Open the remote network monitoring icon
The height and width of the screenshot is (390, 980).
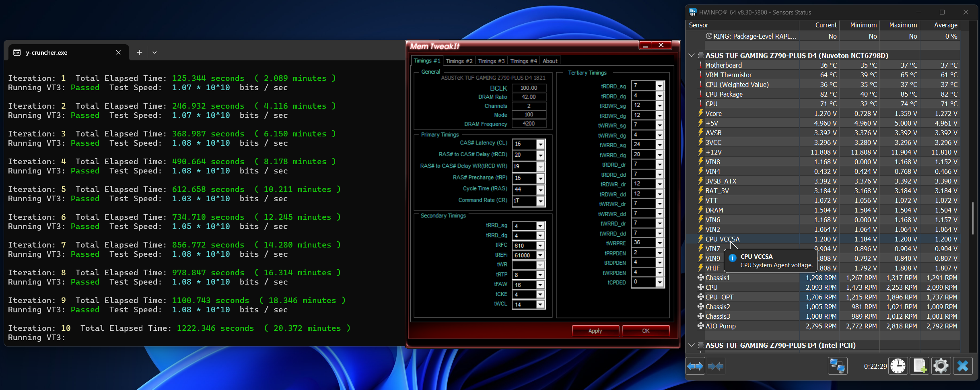838,366
